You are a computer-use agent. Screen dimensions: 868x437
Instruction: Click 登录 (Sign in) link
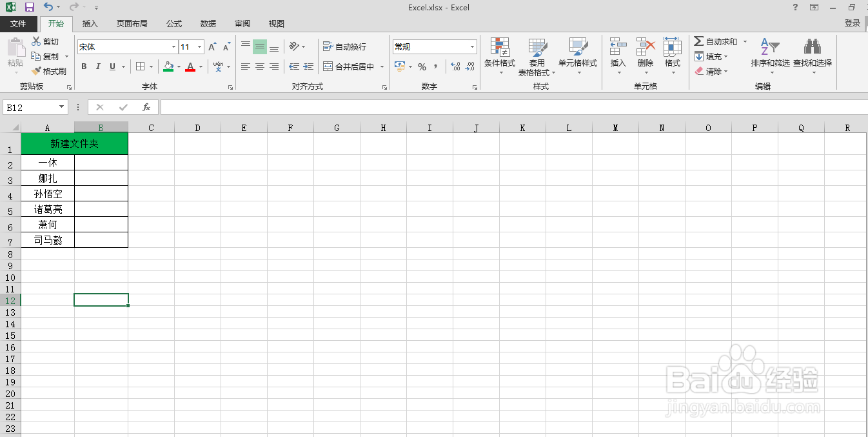(853, 23)
